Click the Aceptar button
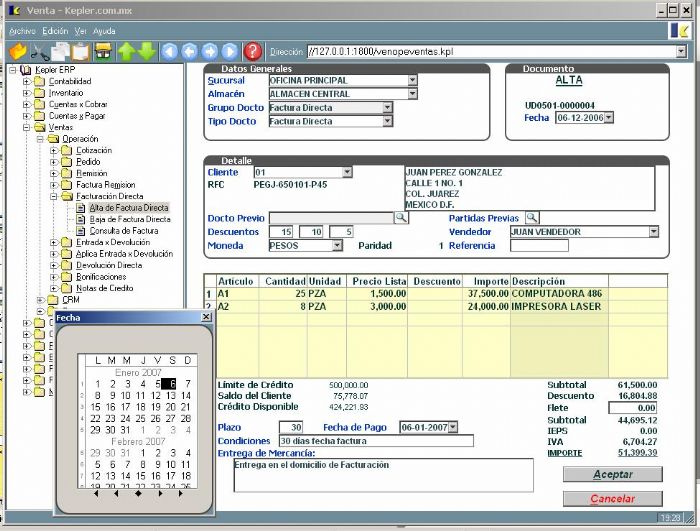 coord(612,474)
